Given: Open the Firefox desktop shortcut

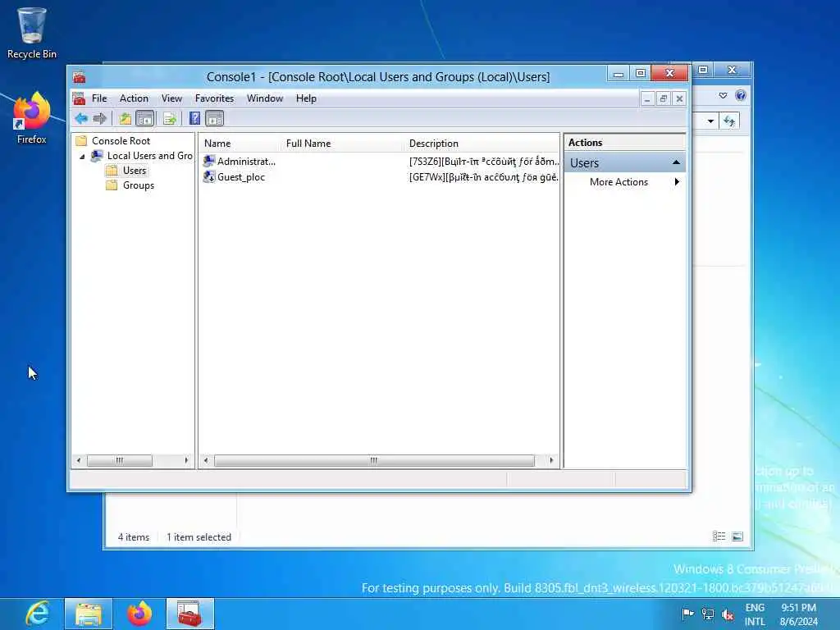Looking at the screenshot, I should 32,118.
